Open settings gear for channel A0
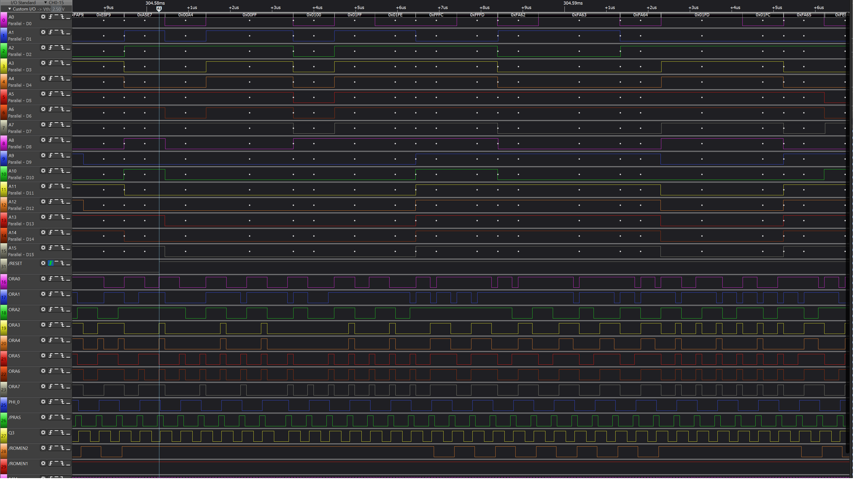This screenshot has width=868, height=483. pyautogui.click(x=43, y=17)
